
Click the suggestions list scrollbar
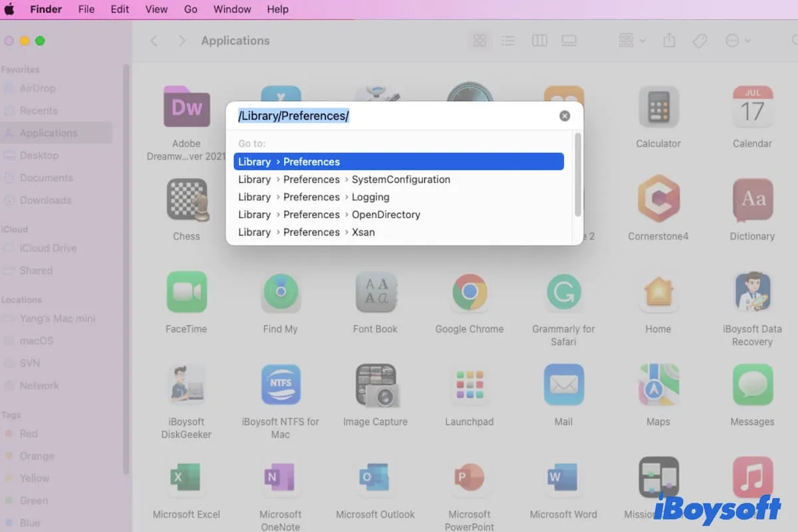point(578,174)
